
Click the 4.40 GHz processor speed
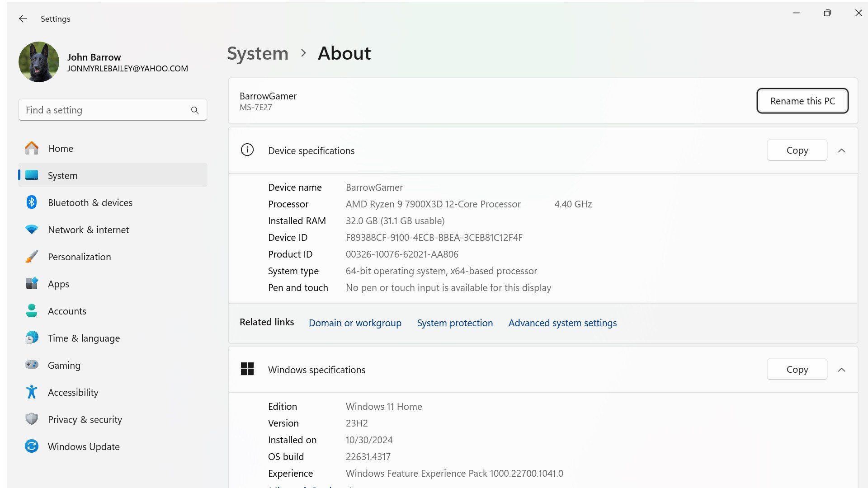(573, 204)
